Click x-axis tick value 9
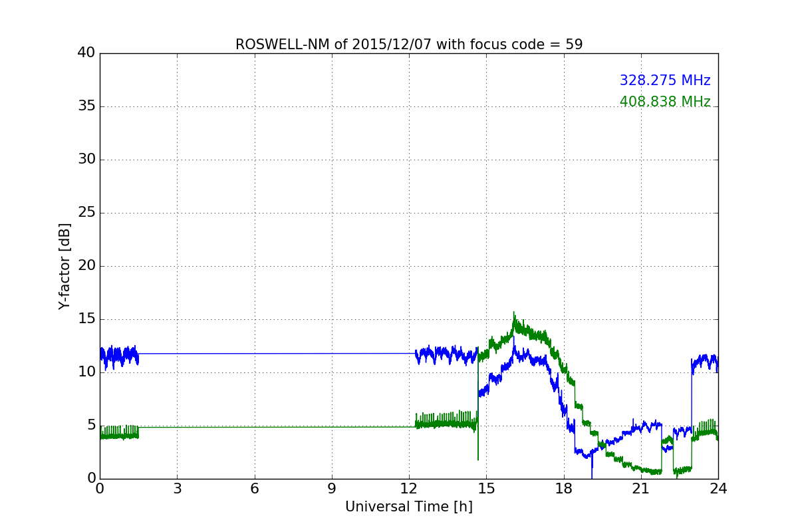This screenshot has width=798, height=532. (x=332, y=489)
